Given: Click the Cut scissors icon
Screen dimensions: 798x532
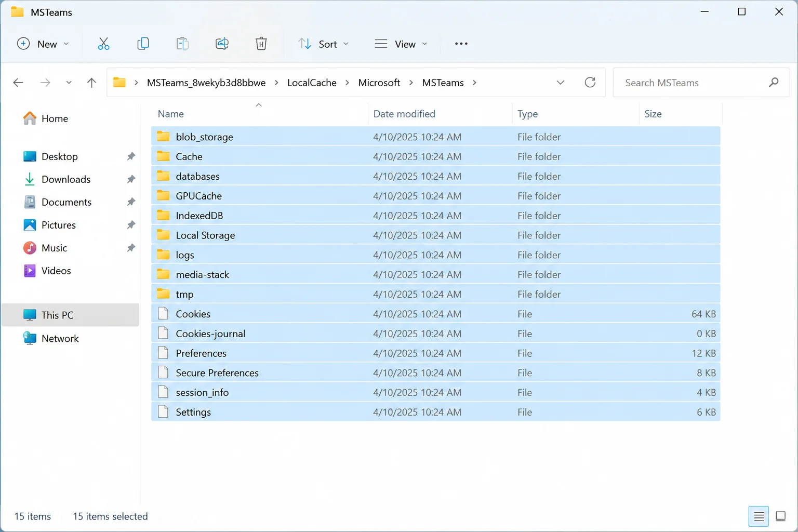Looking at the screenshot, I should coord(103,44).
